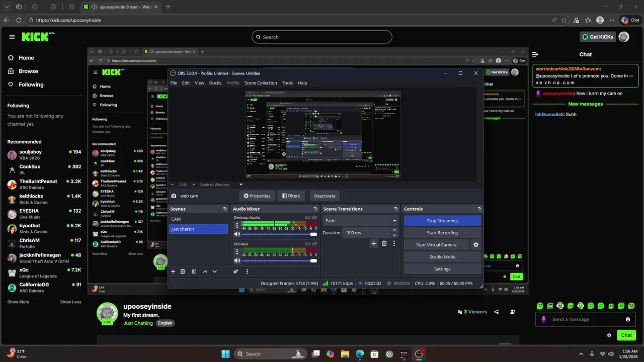Open the upooseyinside streamer avatar
Screen dimensions: 644x362
pyautogui.click(x=107, y=313)
